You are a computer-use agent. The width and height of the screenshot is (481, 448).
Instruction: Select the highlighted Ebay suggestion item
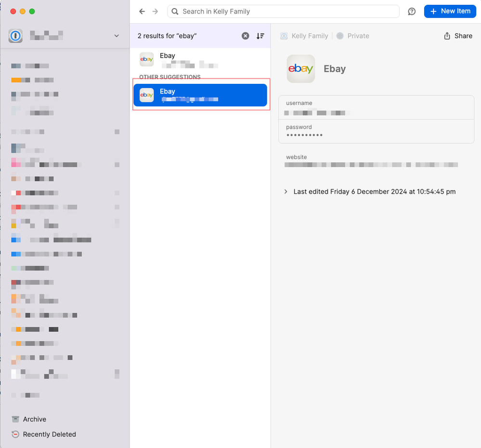(200, 95)
